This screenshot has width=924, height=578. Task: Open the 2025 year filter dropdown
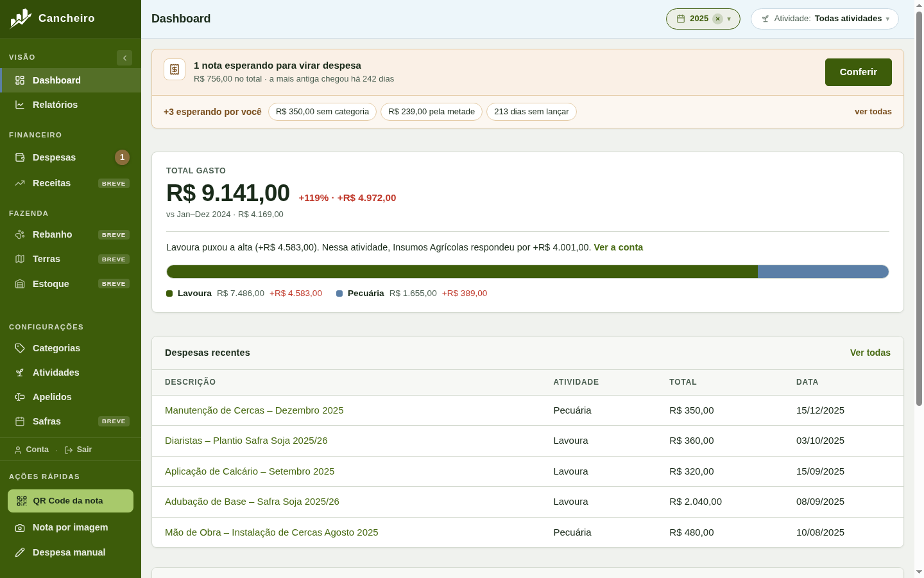[703, 19]
